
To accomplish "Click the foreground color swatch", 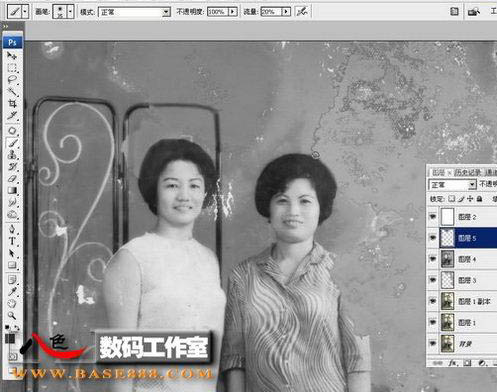I will [x=9, y=338].
